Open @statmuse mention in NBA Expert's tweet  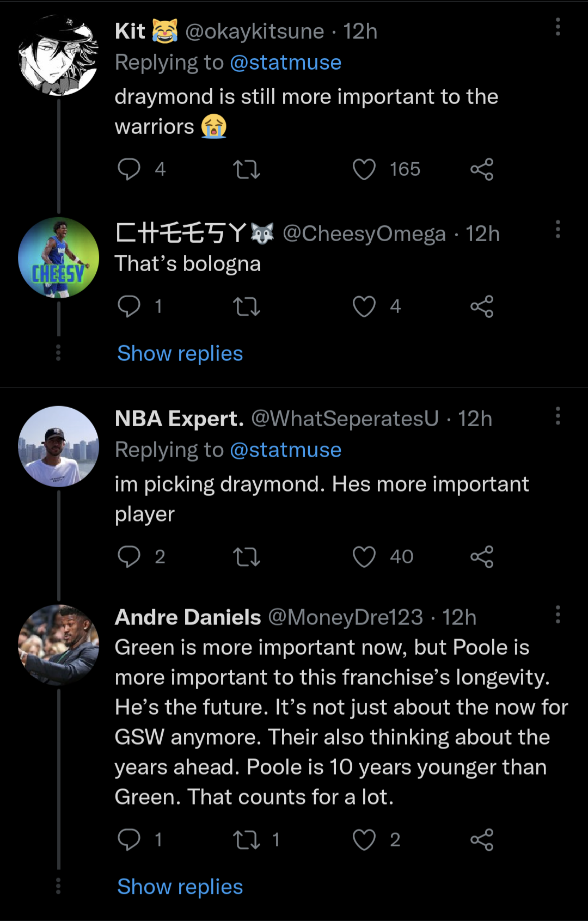coord(286,450)
